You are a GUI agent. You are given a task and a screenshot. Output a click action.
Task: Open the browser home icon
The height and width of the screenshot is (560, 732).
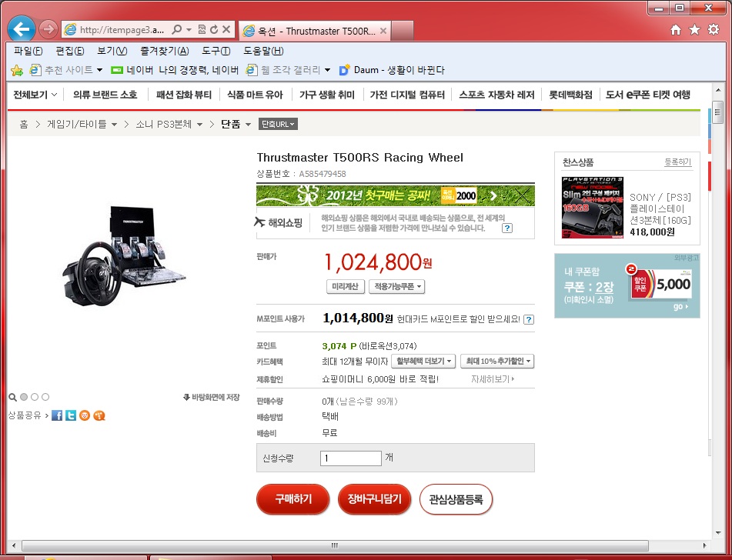tap(676, 29)
